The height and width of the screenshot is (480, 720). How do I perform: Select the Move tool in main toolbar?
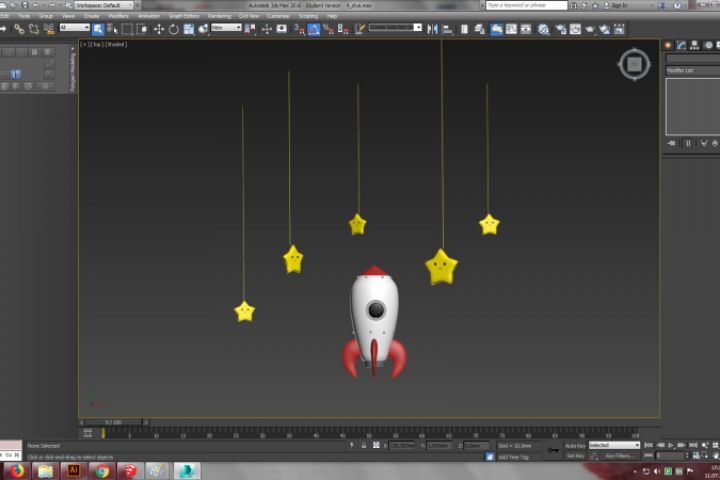pyautogui.click(x=158, y=29)
